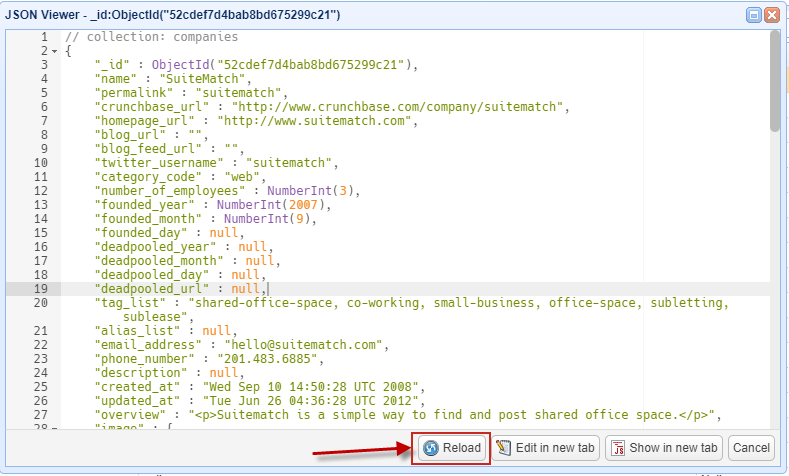The width and height of the screenshot is (789, 476).
Task: Maximize the JSON Viewer dialog
Action: 753,15
